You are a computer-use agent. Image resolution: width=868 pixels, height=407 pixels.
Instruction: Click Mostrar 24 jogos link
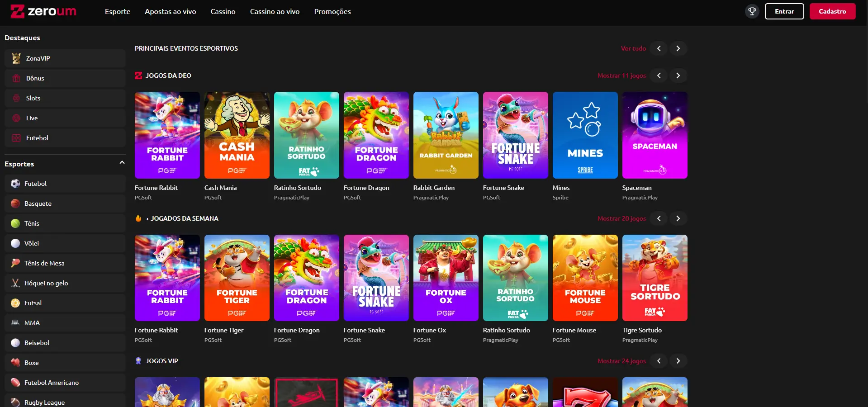click(x=621, y=361)
